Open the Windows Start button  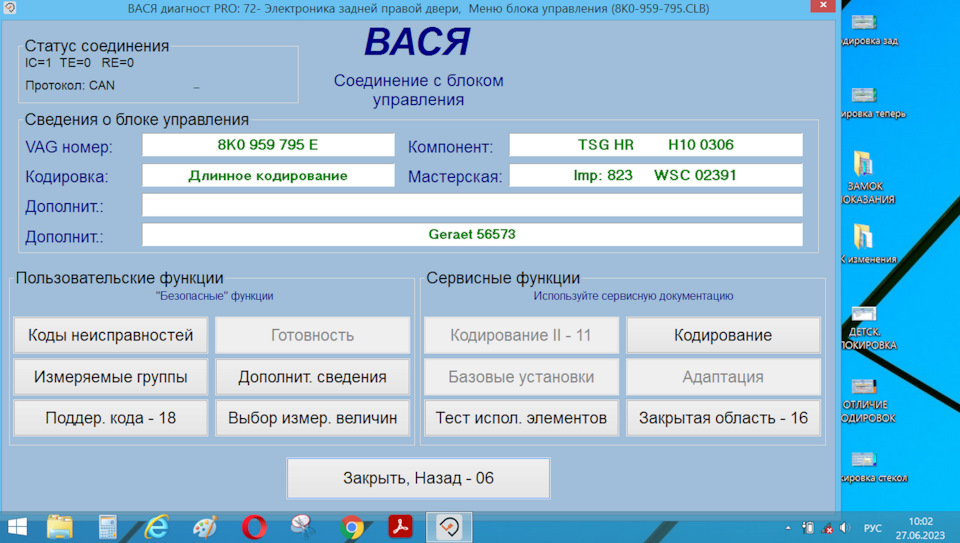click(17, 527)
